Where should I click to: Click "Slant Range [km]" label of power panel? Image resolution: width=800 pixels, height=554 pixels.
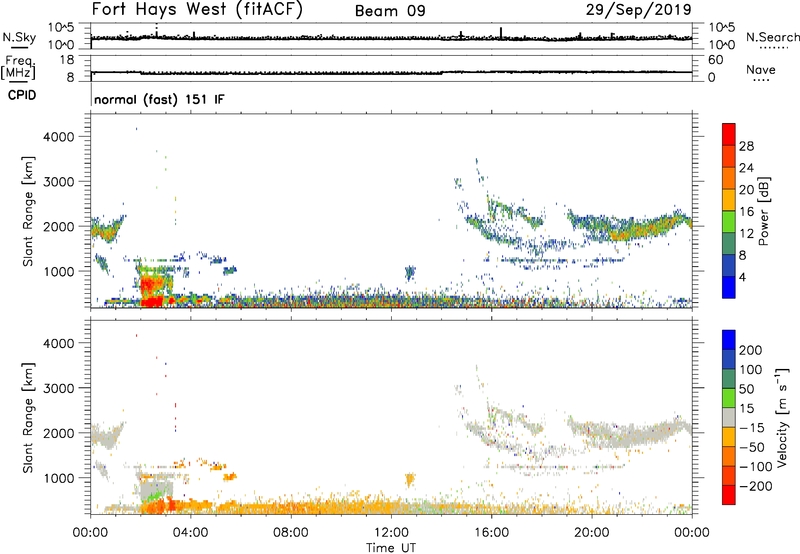coord(28,211)
